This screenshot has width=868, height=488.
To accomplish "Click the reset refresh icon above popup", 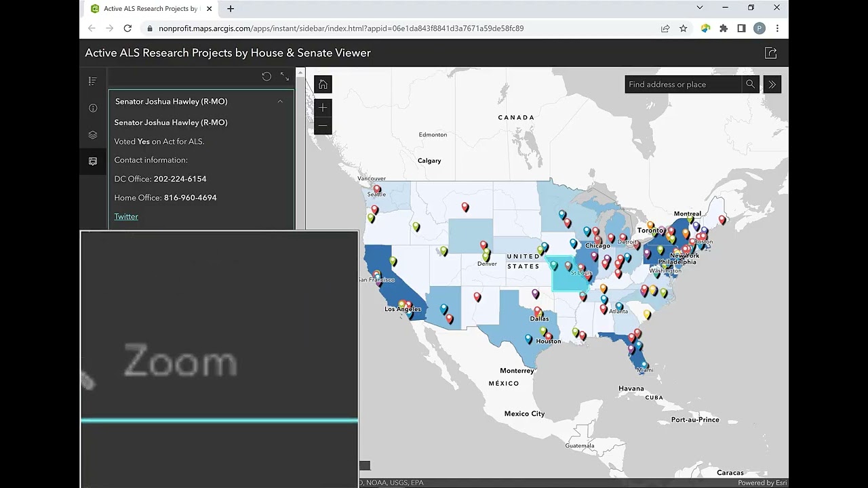I will coord(267,77).
